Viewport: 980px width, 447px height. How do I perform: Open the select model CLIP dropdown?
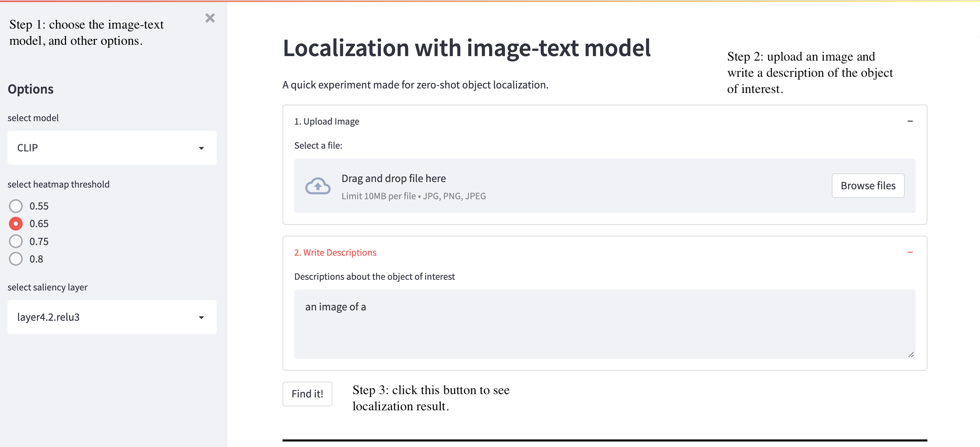pos(112,148)
